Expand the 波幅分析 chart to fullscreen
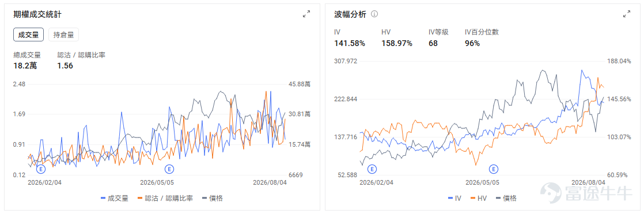This screenshot has height=214, width=644. [627, 14]
